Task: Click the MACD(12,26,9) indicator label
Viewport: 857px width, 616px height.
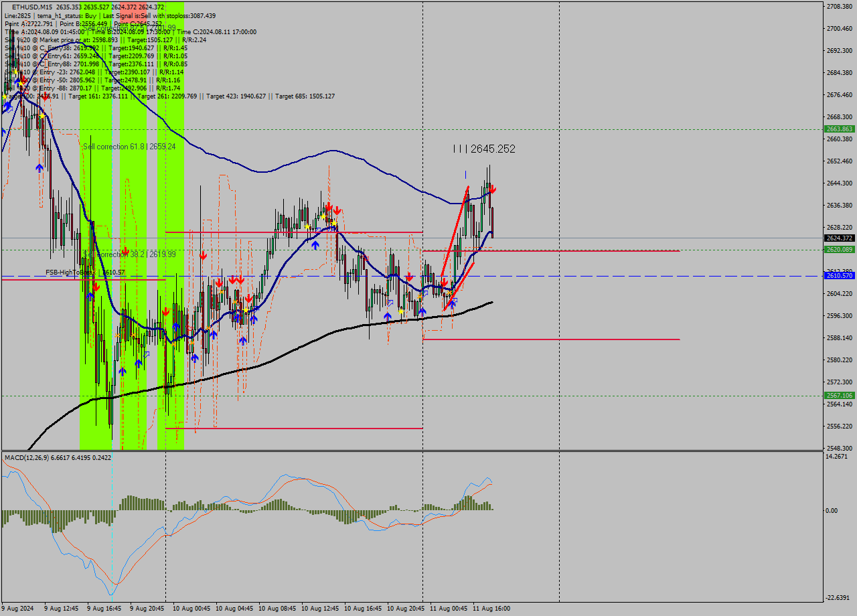Action: coord(58,458)
